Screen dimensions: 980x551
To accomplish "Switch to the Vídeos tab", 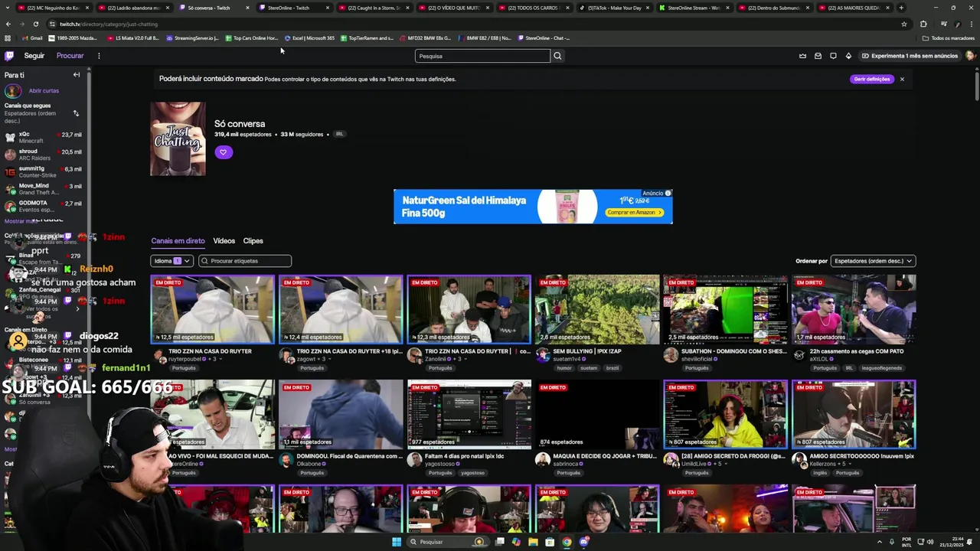I will 224,241.
